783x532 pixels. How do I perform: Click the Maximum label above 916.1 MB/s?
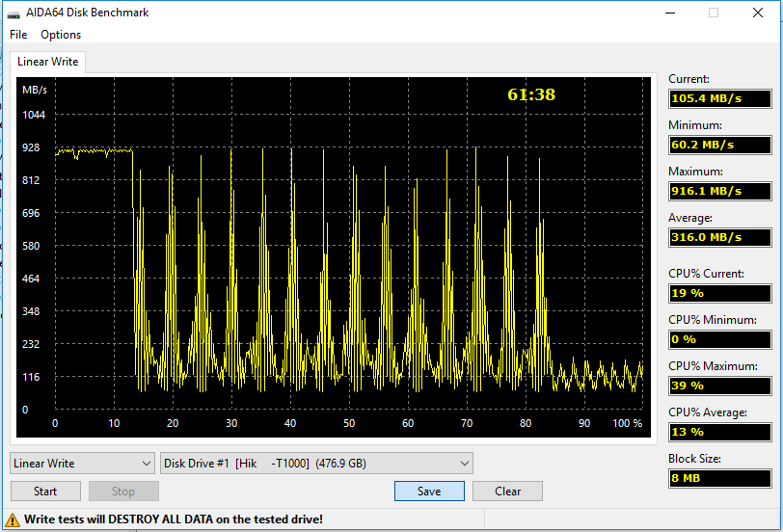pos(694,172)
